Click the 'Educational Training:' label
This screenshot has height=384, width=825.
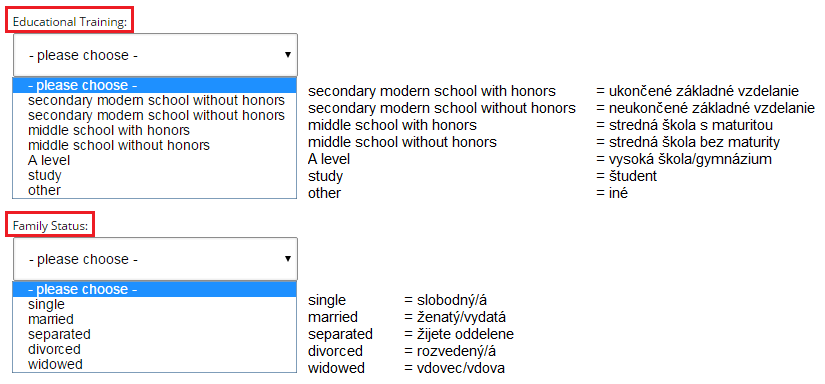point(70,22)
